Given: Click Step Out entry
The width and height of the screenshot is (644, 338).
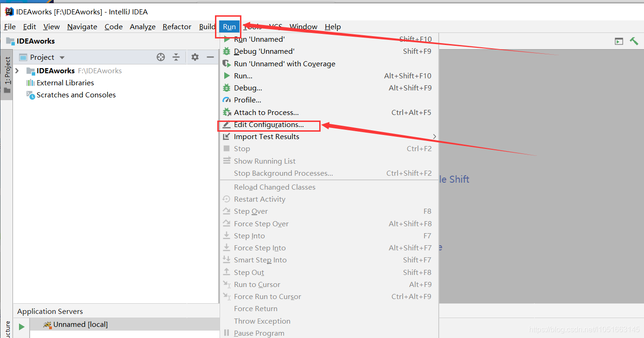Looking at the screenshot, I should coord(329,272).
